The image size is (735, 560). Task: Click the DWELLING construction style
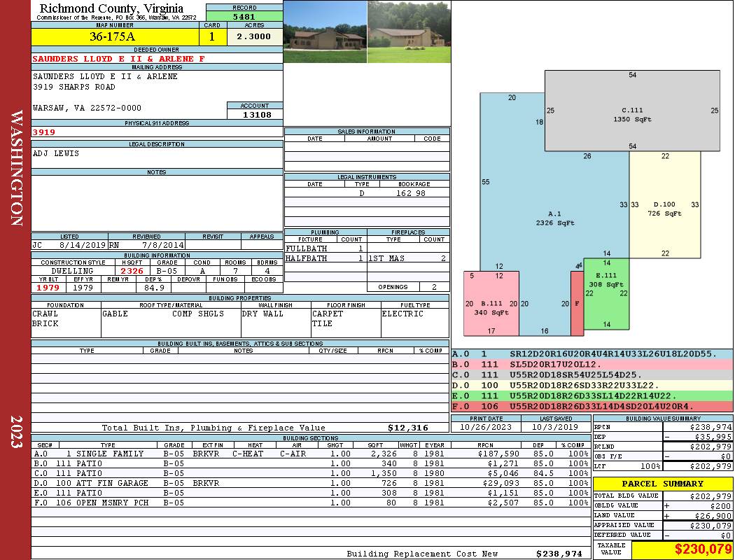73,271
